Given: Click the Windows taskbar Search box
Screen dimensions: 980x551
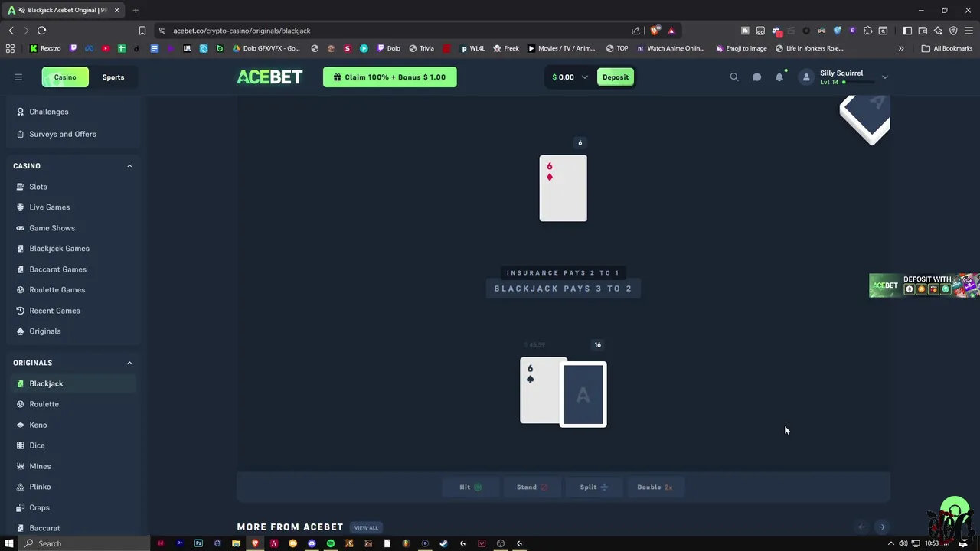Looking at the screenshot, I should (x=83, y=543).
